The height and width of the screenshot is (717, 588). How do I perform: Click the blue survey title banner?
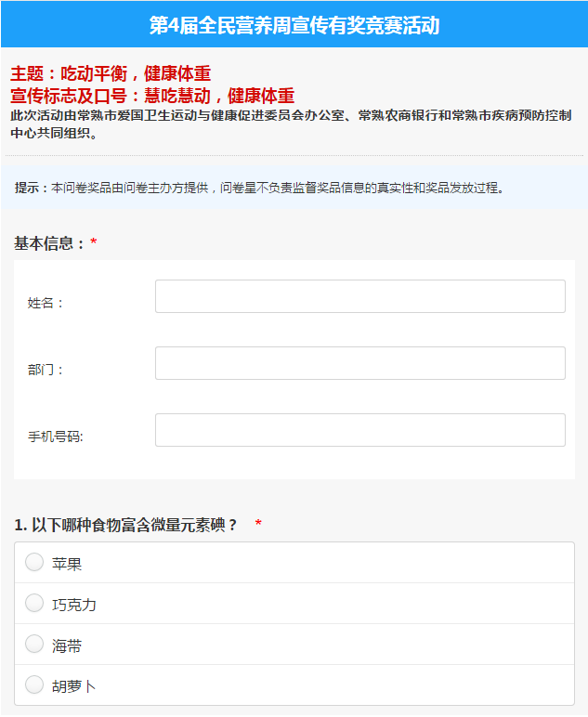[294, 24]
